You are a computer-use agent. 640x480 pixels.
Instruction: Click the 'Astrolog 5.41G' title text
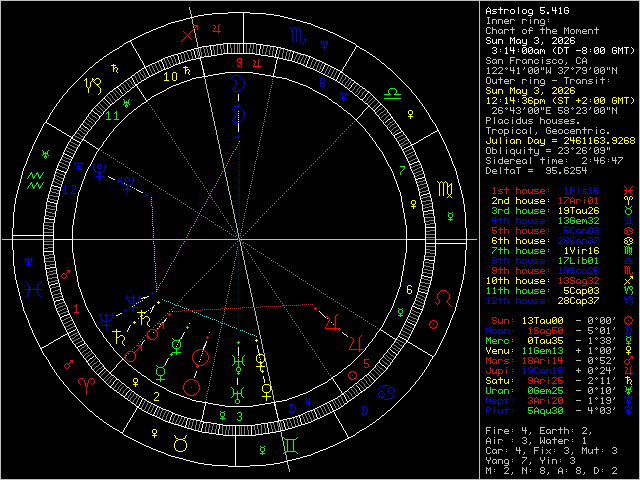coord(527,11)
